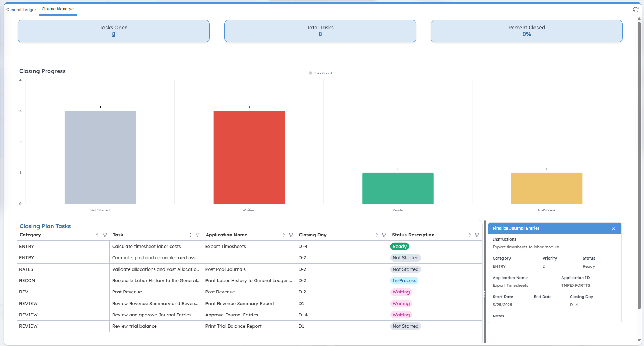644x346 pixels.
Task: Select the Post Revenue task row
Action: click(127, 292)
